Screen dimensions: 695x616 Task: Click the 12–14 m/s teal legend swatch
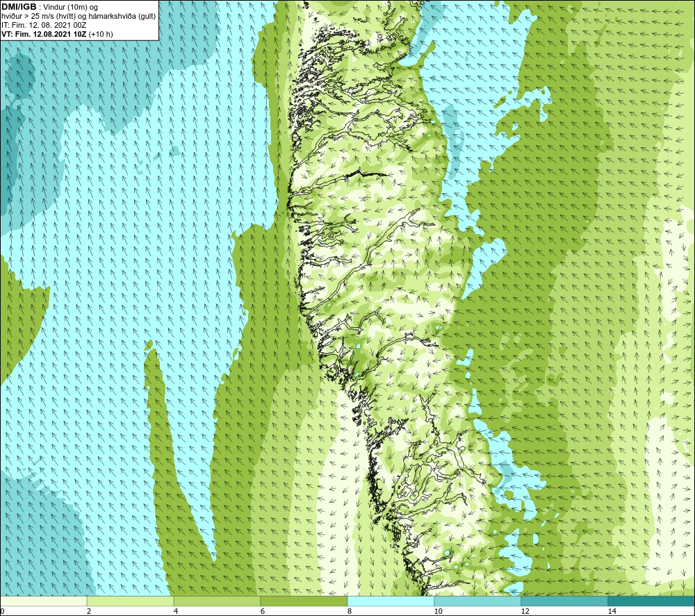tap(564, 601)
